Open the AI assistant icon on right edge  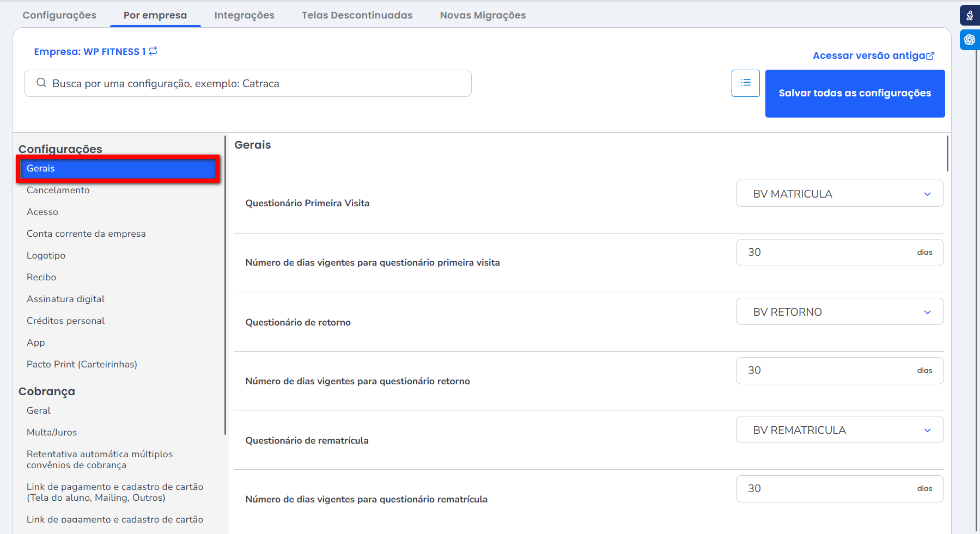[x=969, y=40]
